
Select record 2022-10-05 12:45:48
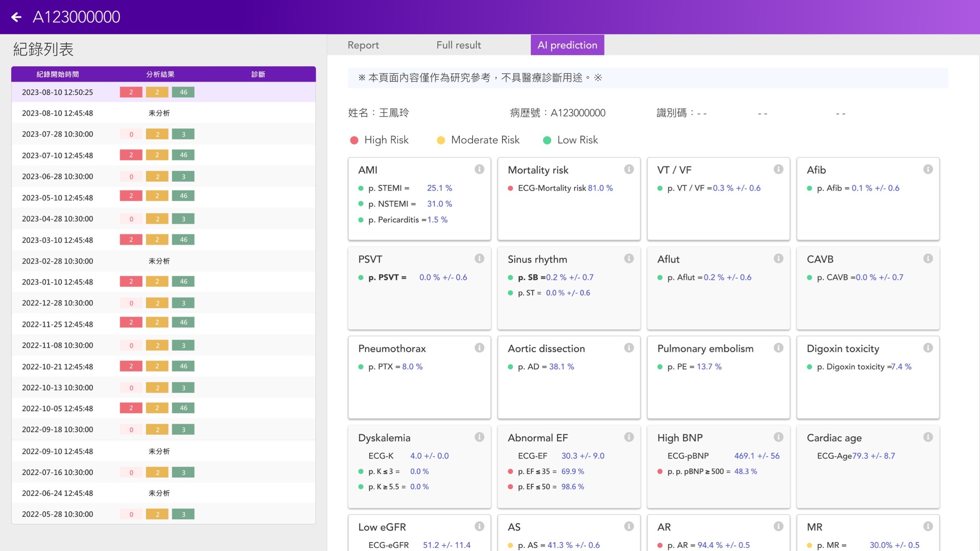(163, 408)
